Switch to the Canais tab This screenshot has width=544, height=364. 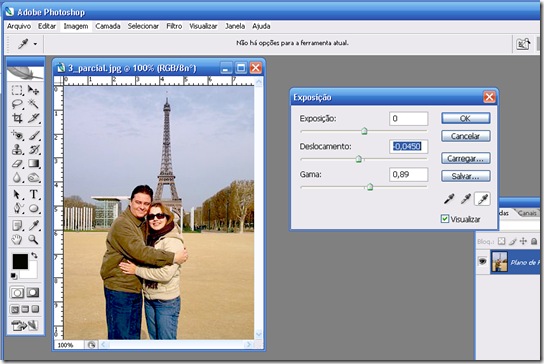527,213
